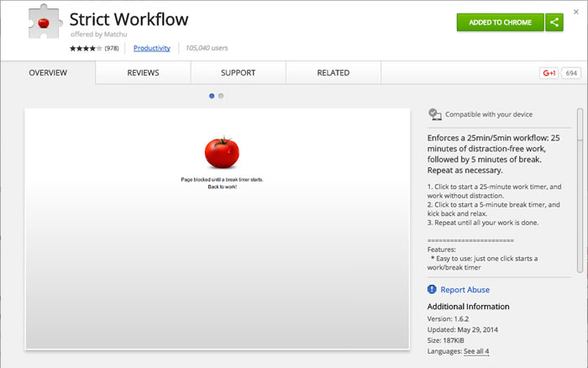Select the second screenshot dot indicator
This screenshot has width=588, height=368.
[221, 96]
